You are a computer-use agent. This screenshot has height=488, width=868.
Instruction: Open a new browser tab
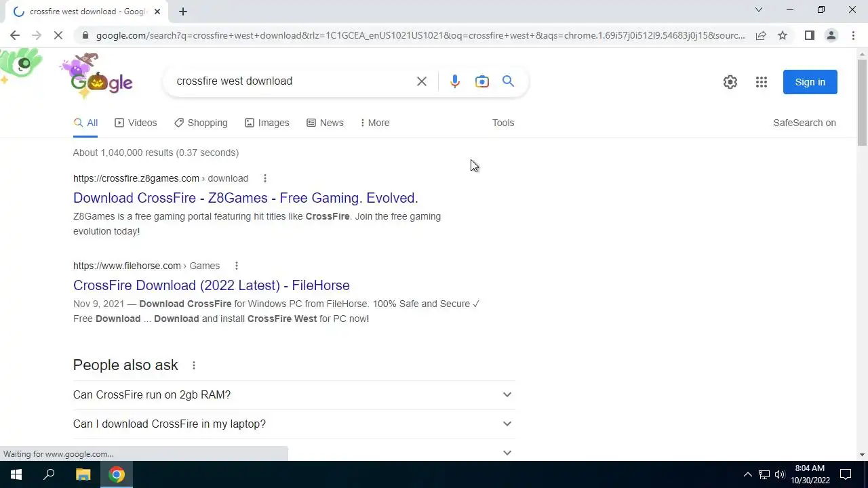point(183,11)
